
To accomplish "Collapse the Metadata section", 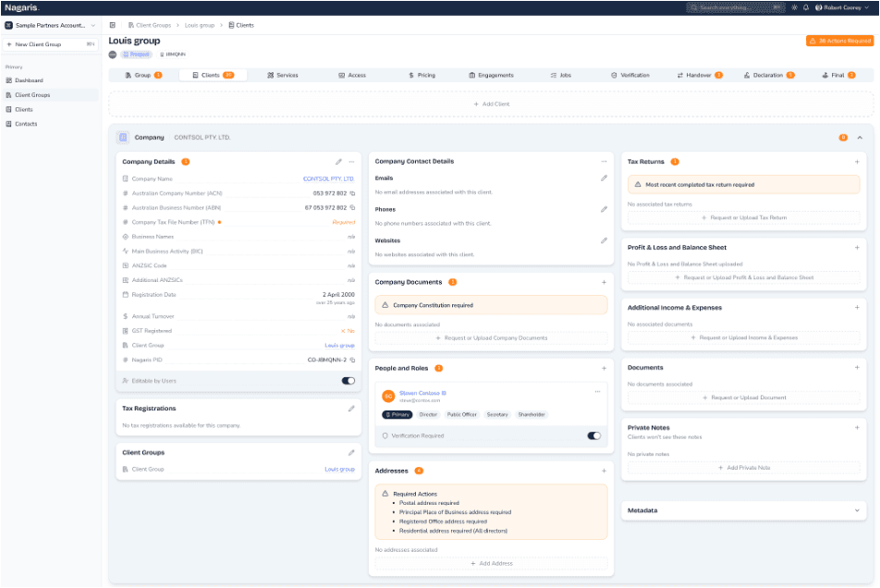I will click(x=856, y=509).
